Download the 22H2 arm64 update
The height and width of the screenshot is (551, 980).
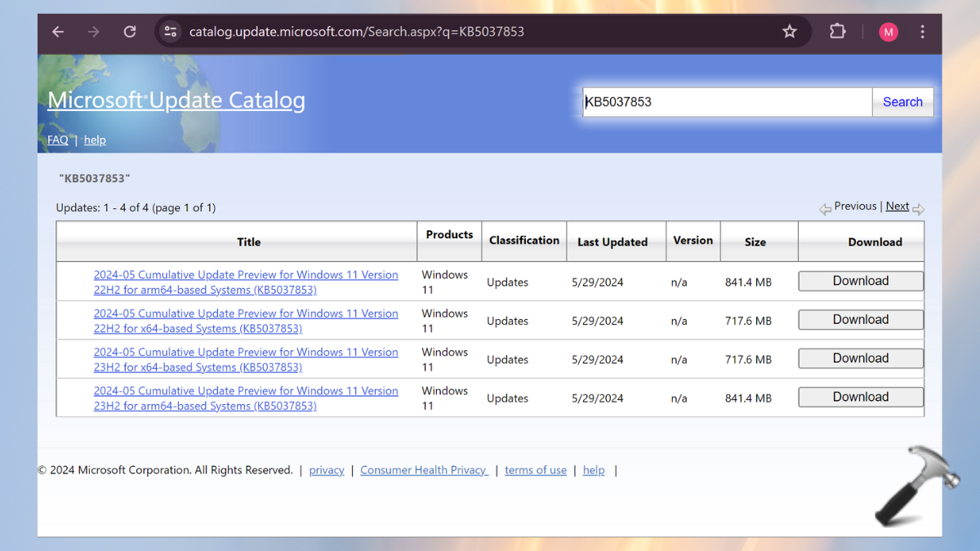click(x=861, y=281)
